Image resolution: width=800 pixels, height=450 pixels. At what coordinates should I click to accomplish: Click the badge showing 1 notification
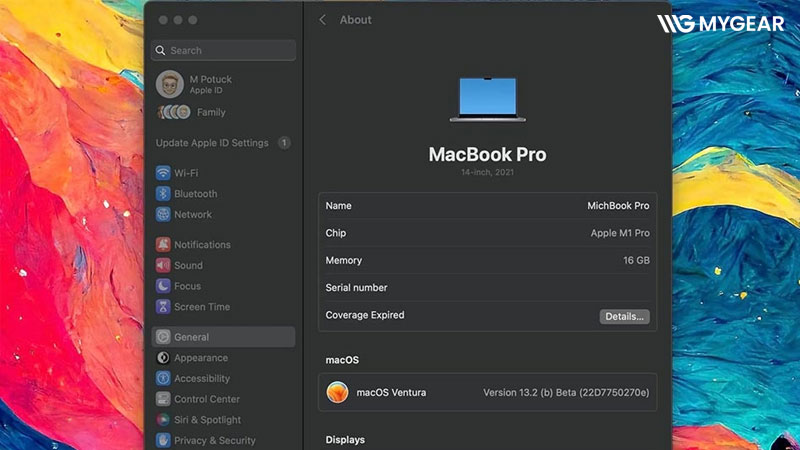click(x=284, y=143)
